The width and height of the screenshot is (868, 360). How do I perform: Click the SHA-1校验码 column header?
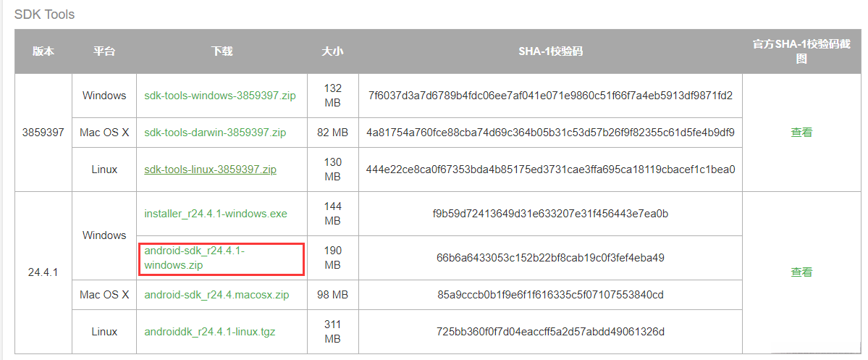[x=550, y=51]
